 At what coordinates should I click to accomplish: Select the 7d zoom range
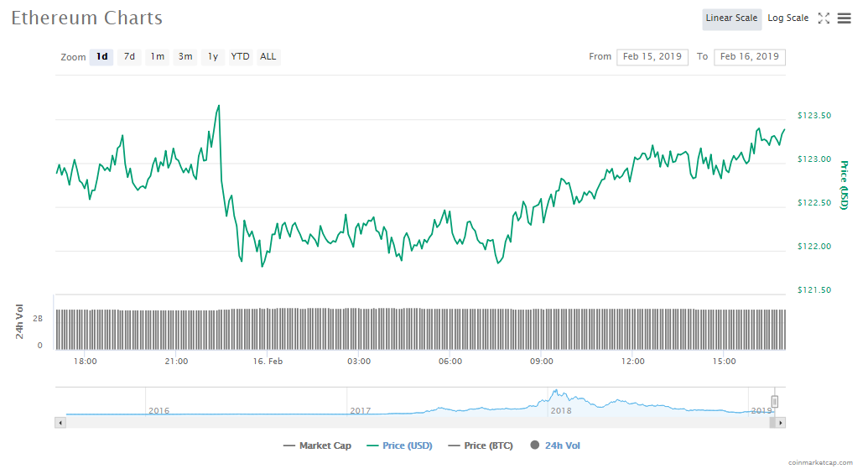pyautogui.click(x=129, y=57)
